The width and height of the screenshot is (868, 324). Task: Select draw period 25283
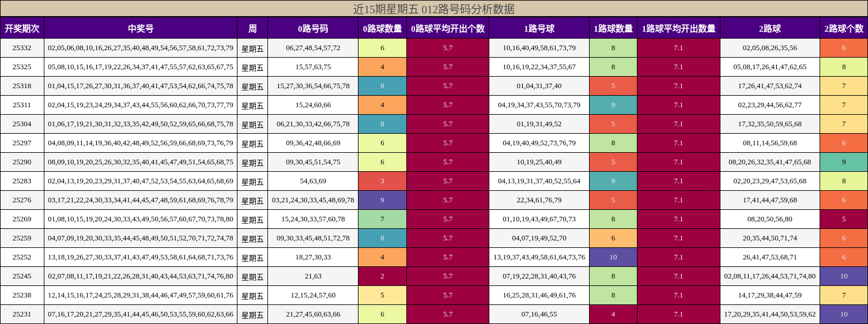pos(22,181)
